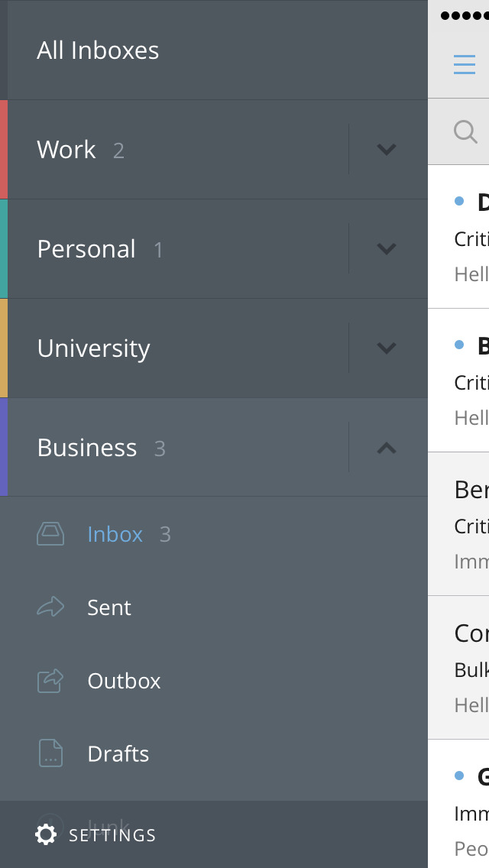Open the Business account label
Screen dimensions: 489x868
(87, 448)
